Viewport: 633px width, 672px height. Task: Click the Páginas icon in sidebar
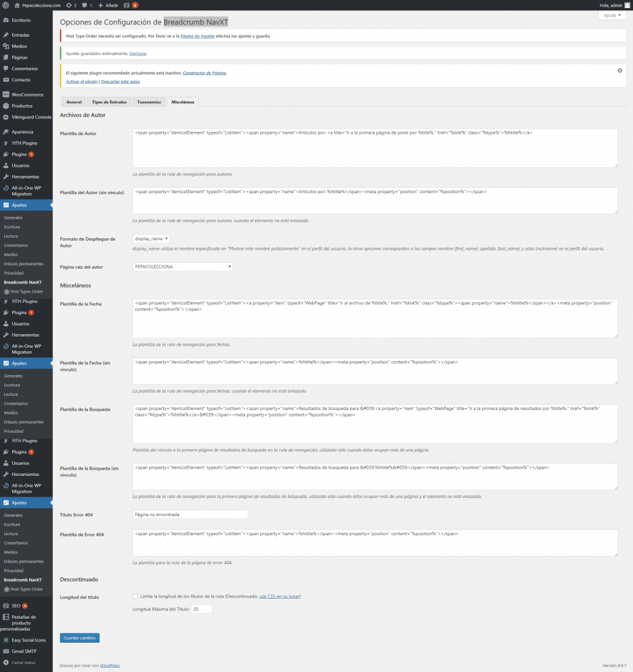6,57
